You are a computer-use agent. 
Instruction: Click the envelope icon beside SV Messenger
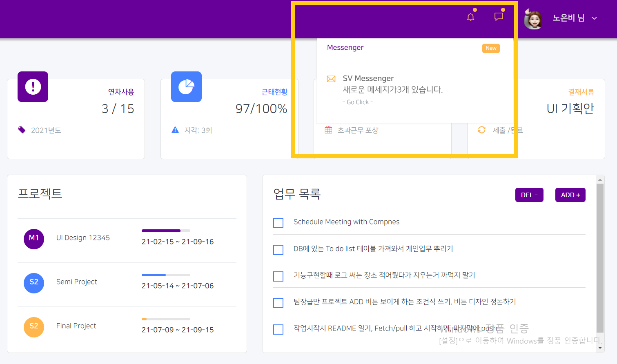pyautogui.click(x=331, y=79)
